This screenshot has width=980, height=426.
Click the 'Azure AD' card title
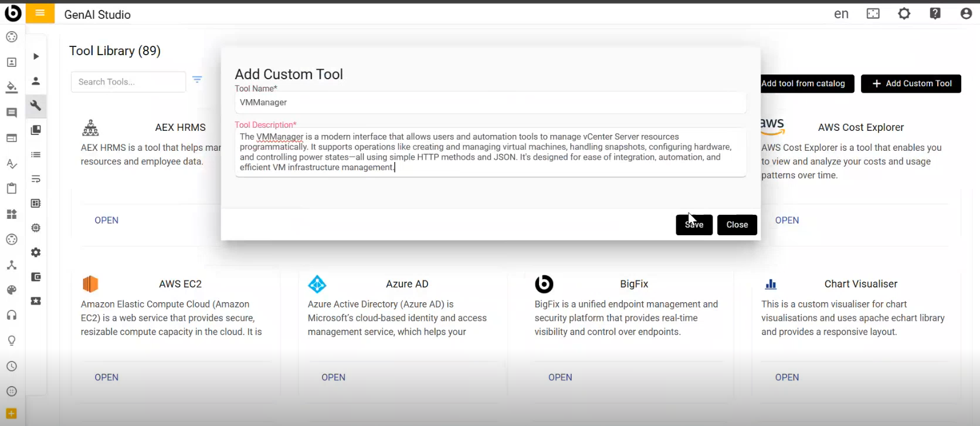coord(407,284)
